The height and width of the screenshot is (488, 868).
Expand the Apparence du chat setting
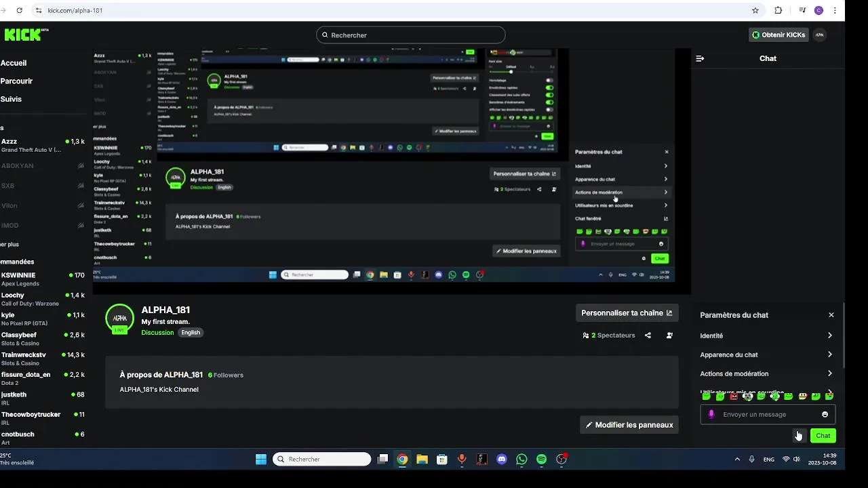pyautogui.click(x=767, y=354)
